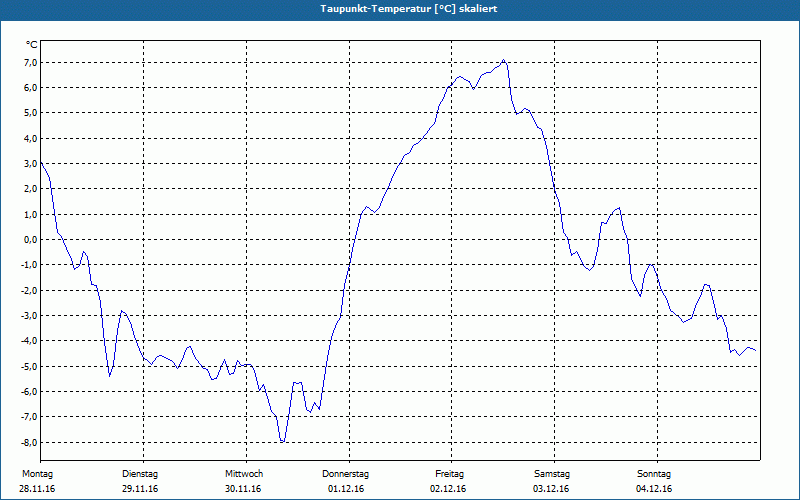
Task: Click the Sonntag day label
Action: tap(654, 474)
